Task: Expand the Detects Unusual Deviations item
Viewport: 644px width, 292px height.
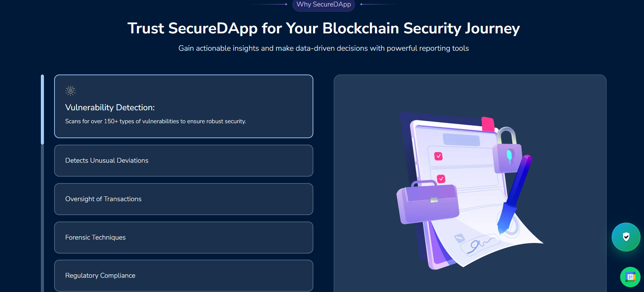Action: pos(184,161)
